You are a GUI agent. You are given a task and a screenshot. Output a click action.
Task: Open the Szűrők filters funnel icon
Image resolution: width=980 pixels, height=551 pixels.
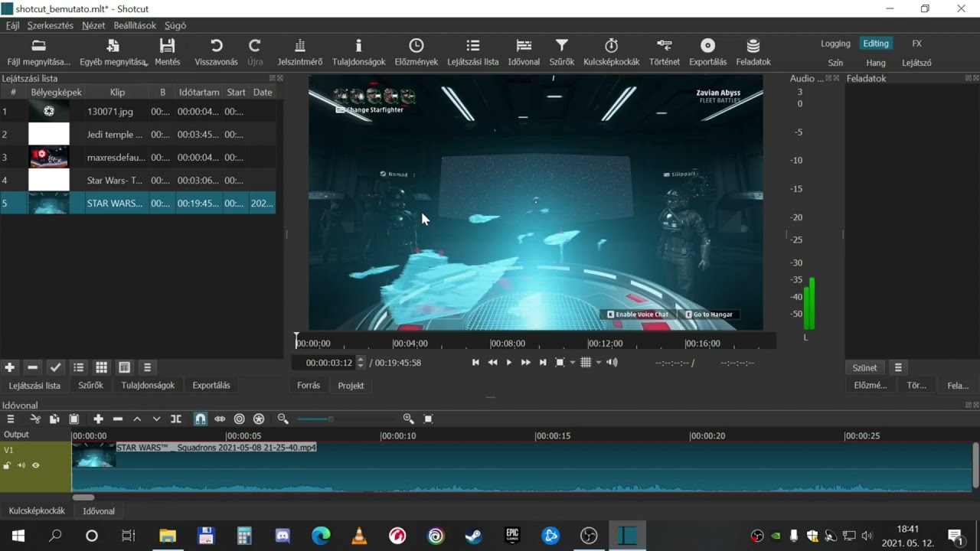561,52
